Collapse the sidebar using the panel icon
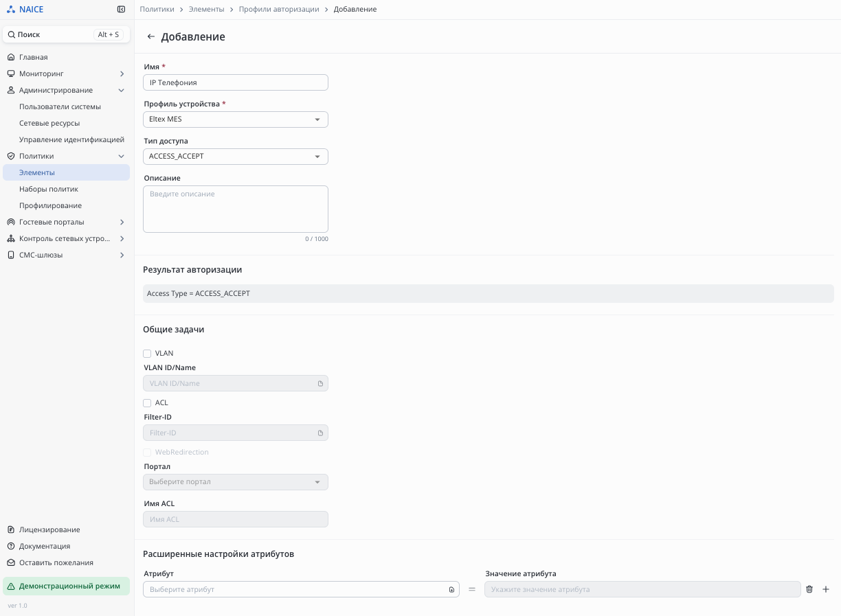The image size is (841, 616). pyautogui.click(x=122, y=10)
